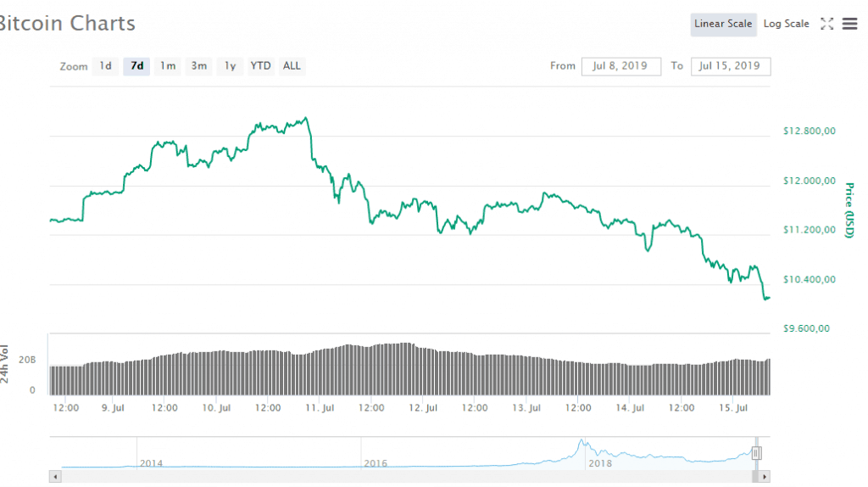
Task: Click the 2016 marker in navigator
Action: click(x=376, y=463)
